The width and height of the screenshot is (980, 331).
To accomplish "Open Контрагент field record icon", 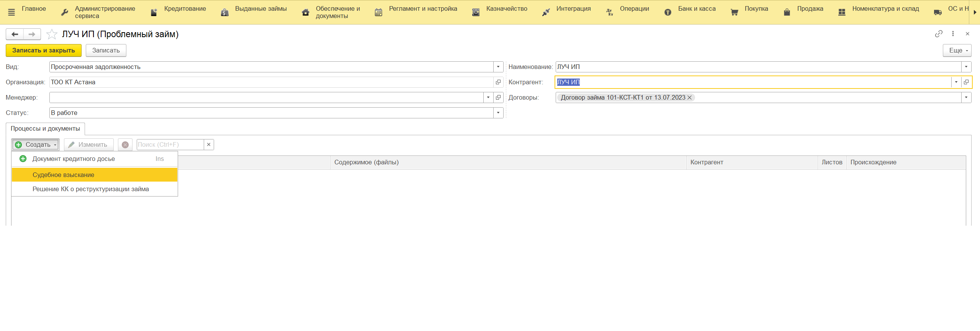I will point(966,82).
